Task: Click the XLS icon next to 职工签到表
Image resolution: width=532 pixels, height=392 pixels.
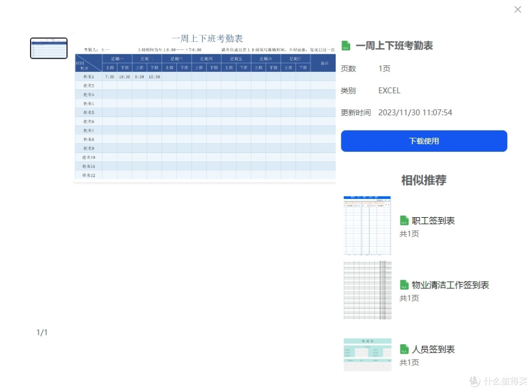Action: (x=404, y=221)
